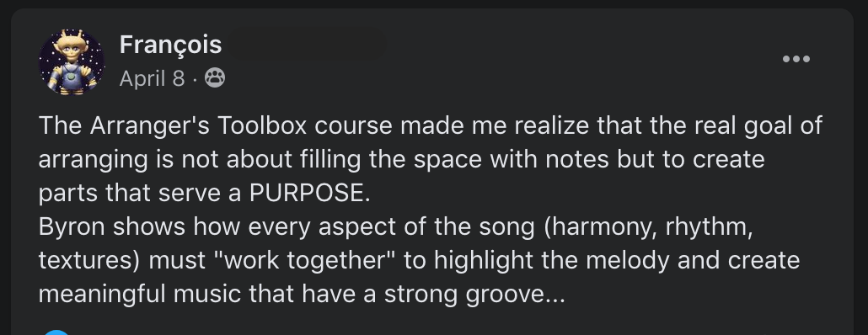868x335 pixels.
Task: Click the words Arranger's Toolbox in the post
Action: (198, 125)
